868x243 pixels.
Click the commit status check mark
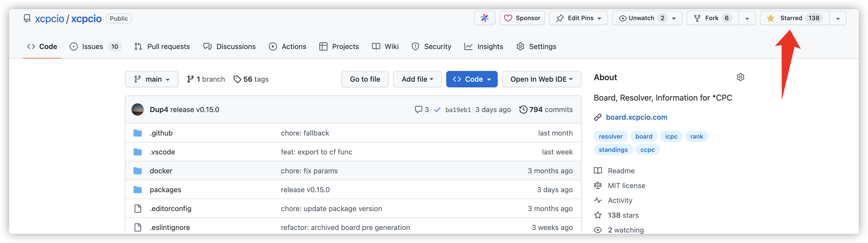(437, 110)
